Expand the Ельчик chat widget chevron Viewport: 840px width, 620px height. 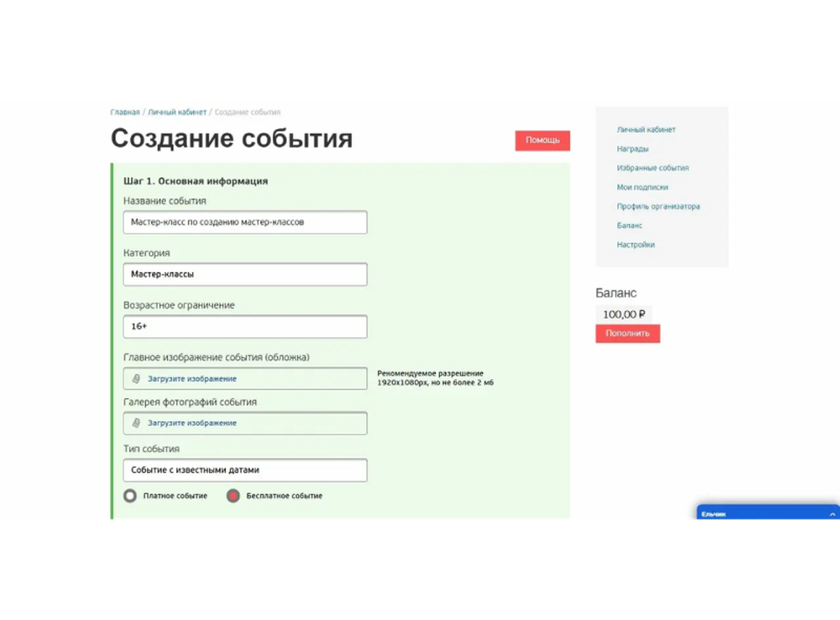coord(832,514)
